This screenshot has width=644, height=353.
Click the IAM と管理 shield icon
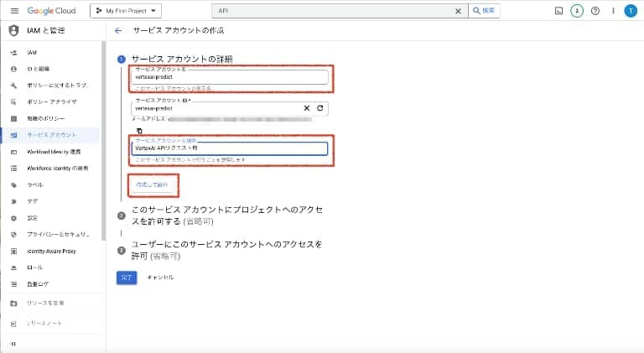point(13,30)
